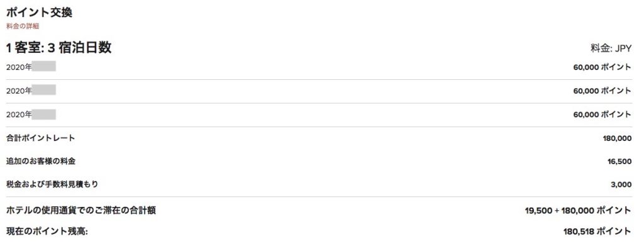Click the 19,500 + 180,000 ポイント total
Viewport: 644px width, 251px height.
tap(578, 211)
